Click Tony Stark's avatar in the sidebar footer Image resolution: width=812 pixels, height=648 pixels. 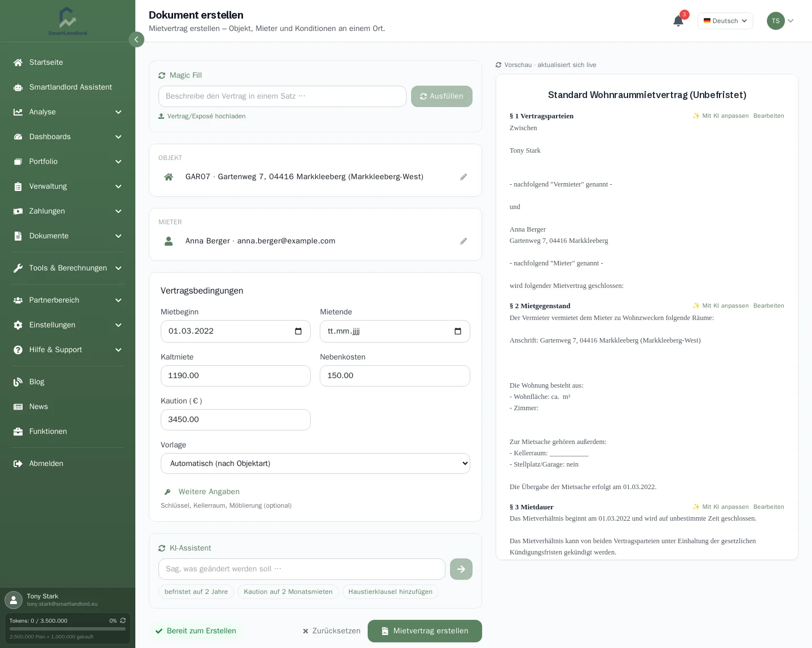[x=14, y=600]
